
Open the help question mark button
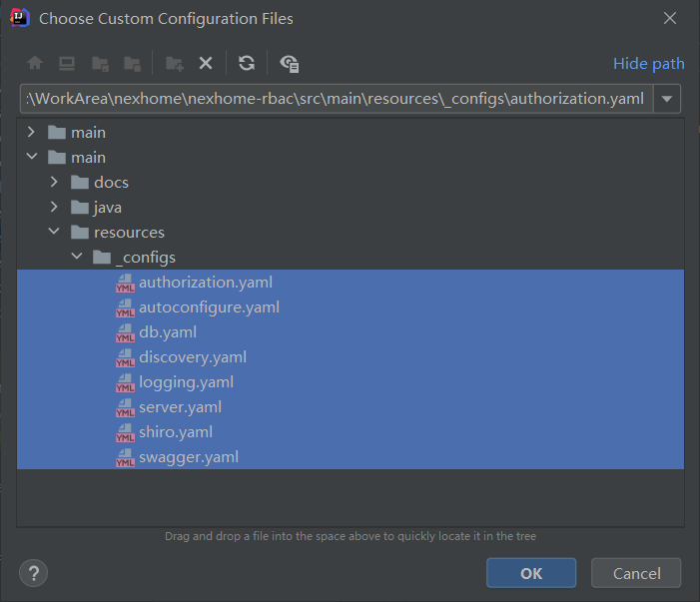[x=33, y=573]
